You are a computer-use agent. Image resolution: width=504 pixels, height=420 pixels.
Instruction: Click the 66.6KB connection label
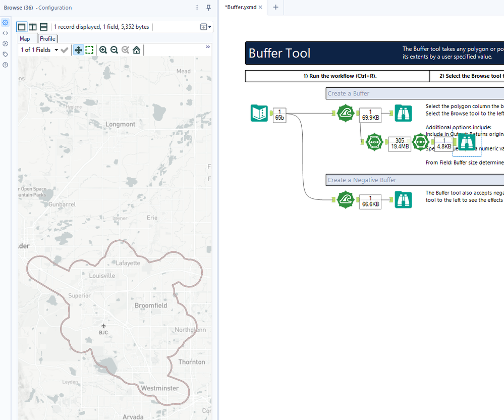(x=370, y=201)
